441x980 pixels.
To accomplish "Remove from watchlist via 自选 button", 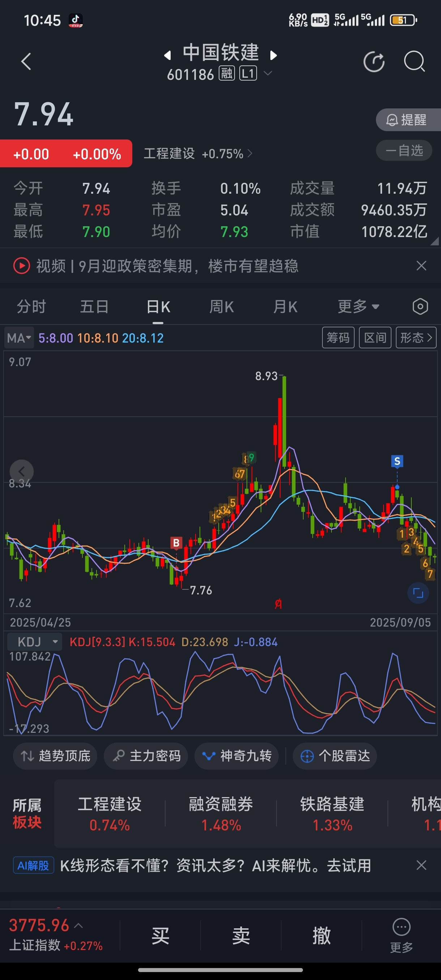I will [x=404, y=150].
